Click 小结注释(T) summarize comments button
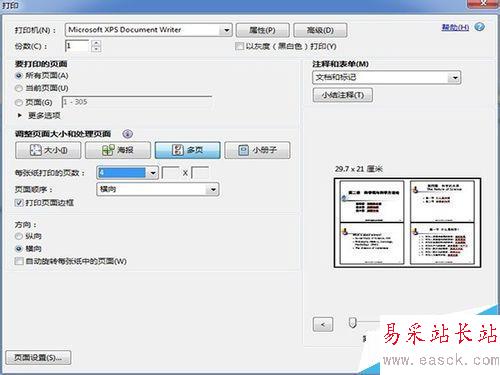Viewport: 500px width, 375px height. point(343,95)
